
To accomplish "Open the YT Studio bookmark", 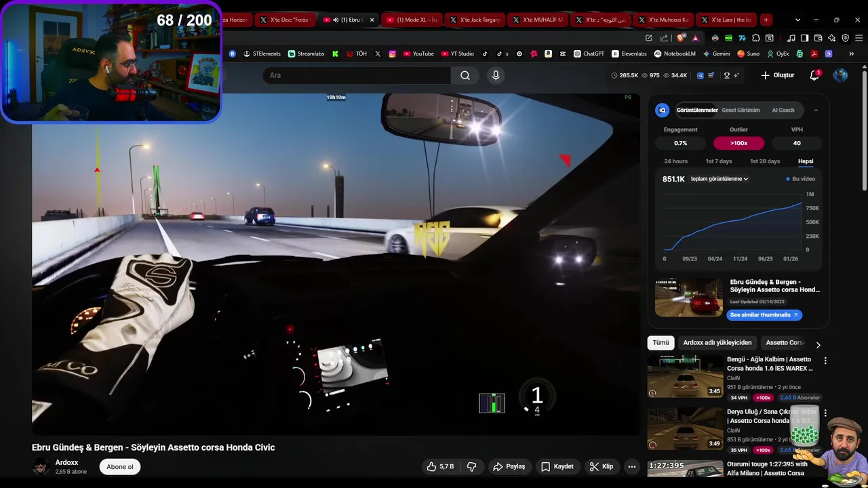I will click(458, 54).
